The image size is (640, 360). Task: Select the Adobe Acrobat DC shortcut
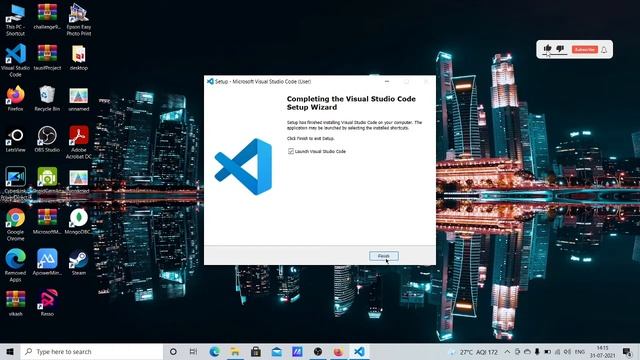tap(79, 142)
